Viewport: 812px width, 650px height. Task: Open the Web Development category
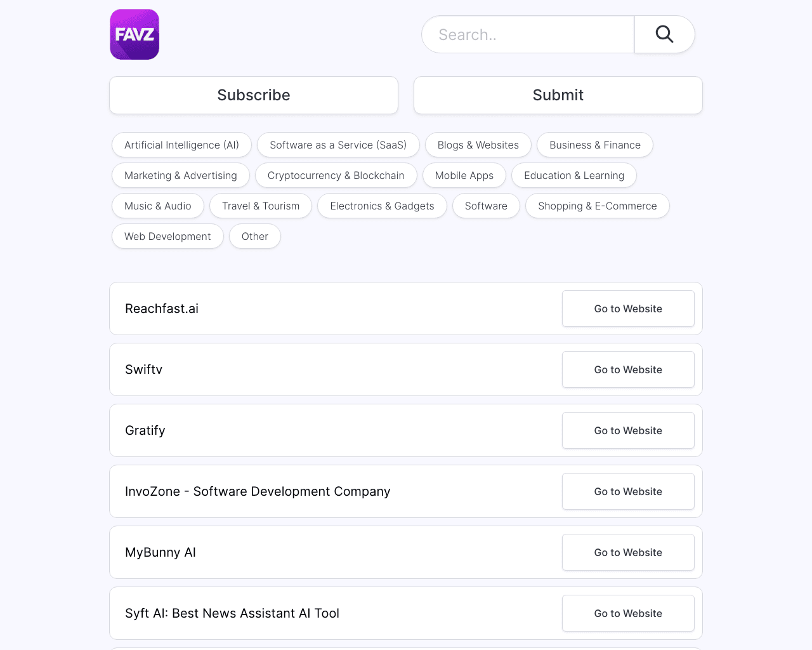pyautogui.click(x=167, y=236)
